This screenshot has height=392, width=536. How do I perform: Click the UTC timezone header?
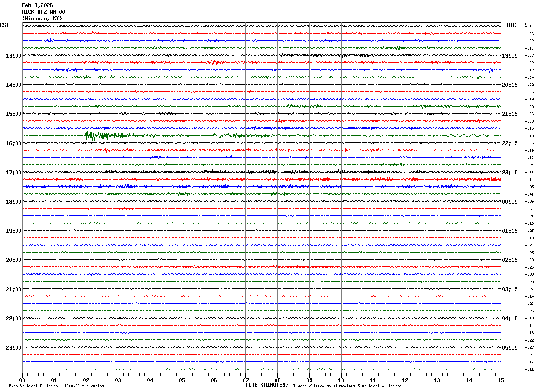512,25
